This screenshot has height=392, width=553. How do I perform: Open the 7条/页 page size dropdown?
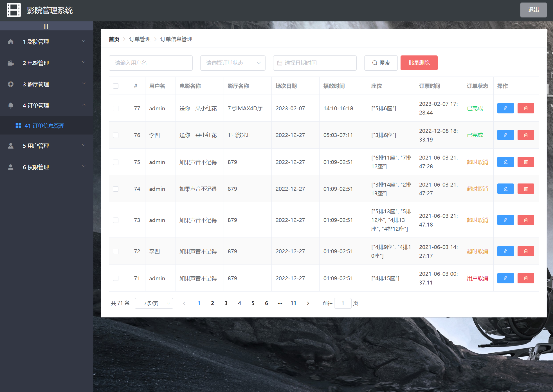click(x=154, y=303)
